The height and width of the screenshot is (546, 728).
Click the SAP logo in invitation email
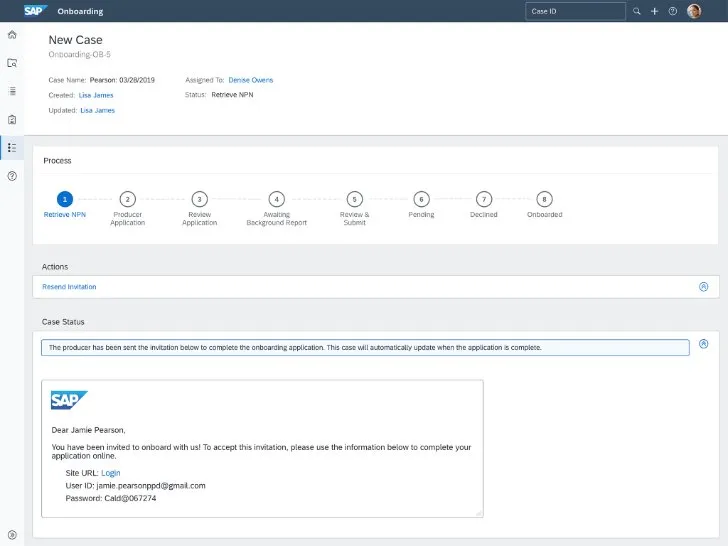point(69,400)
